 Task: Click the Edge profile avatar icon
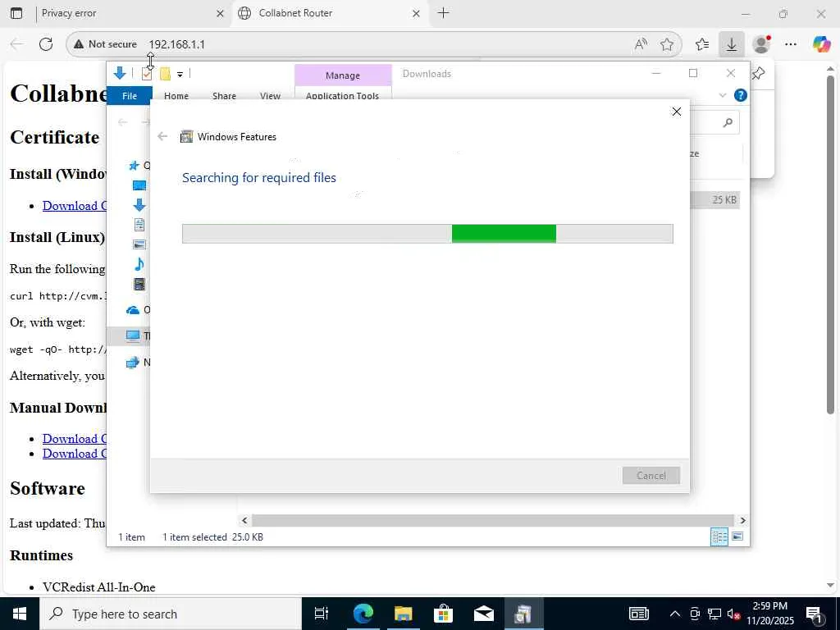click(761, 44)
